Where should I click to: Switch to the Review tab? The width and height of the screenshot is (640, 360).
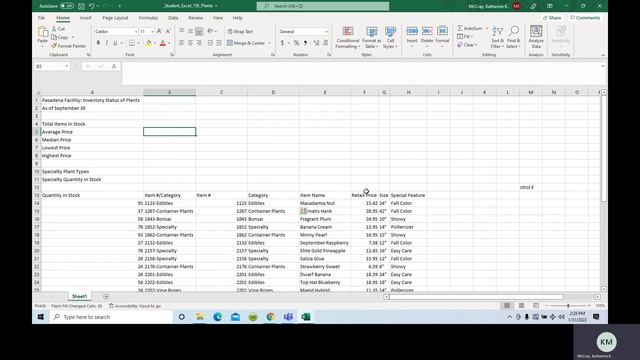point(196,18)
